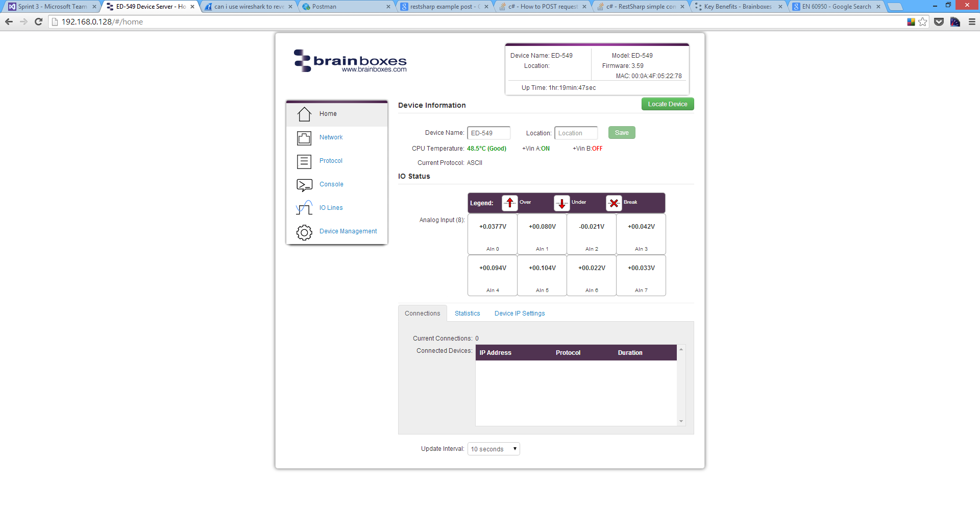The image size is (980, 531).
Task: Save the device name and location
Action: pos(621,132)
